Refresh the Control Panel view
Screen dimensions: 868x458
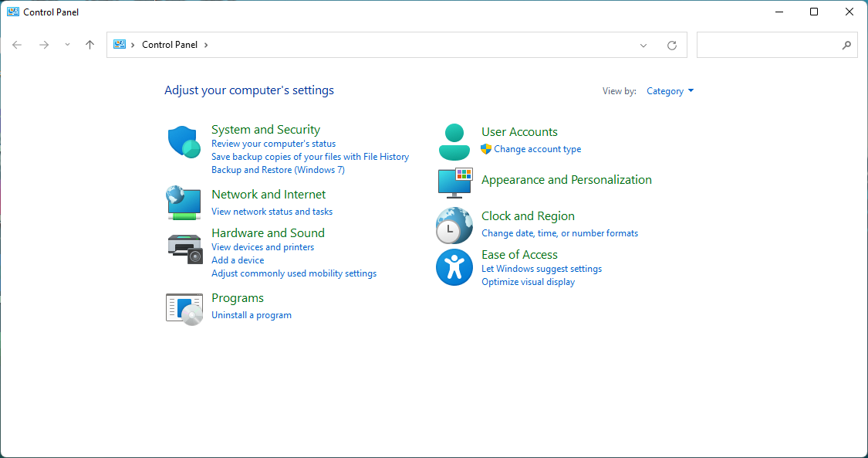tap(671, 46)
